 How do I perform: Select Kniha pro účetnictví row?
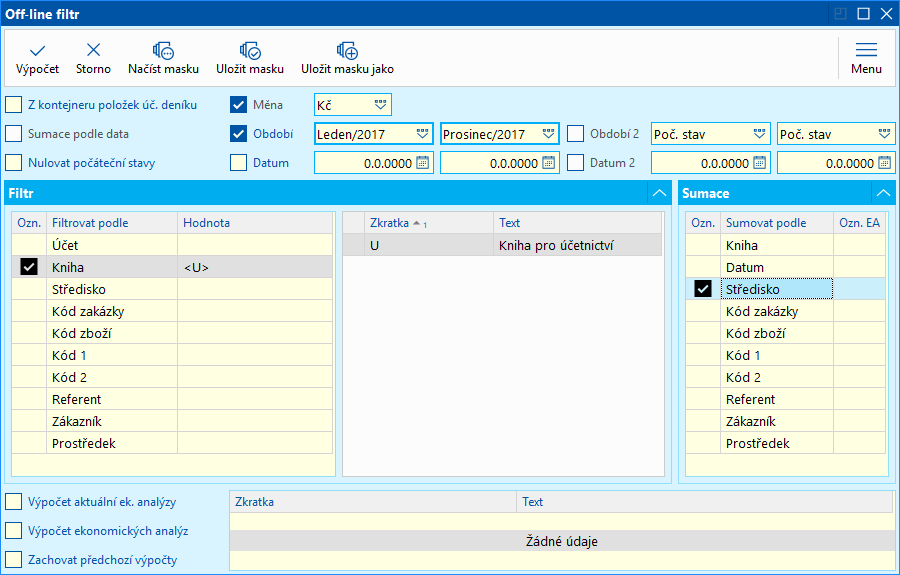502,245
